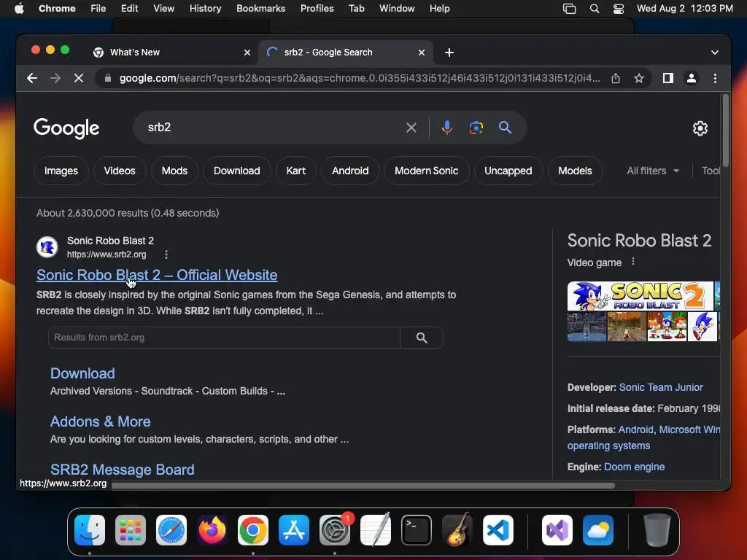Open App Store from the dock
747x560 pixels.
[294, 530]
